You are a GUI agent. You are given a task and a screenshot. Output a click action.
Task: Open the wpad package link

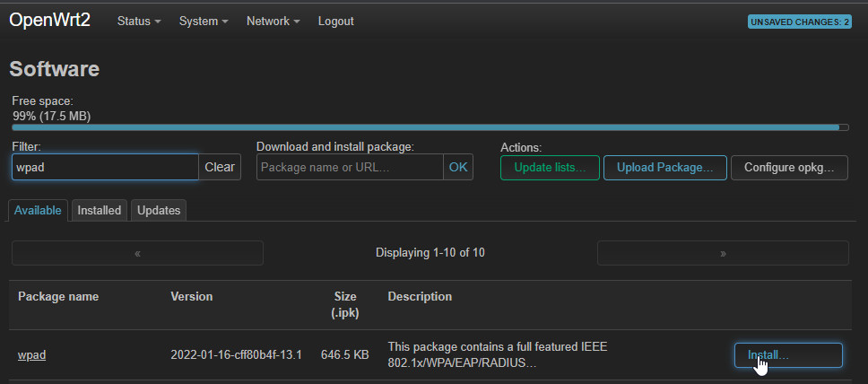[x=31, y=354]
